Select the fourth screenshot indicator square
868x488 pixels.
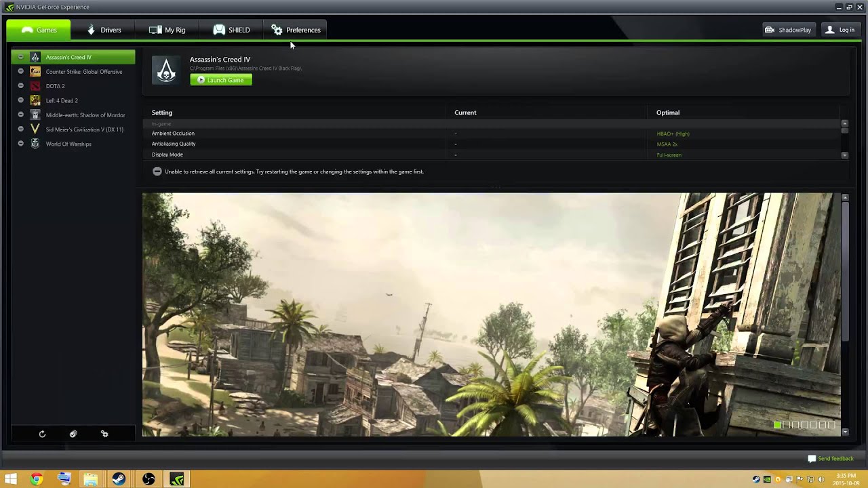(804, 425)
